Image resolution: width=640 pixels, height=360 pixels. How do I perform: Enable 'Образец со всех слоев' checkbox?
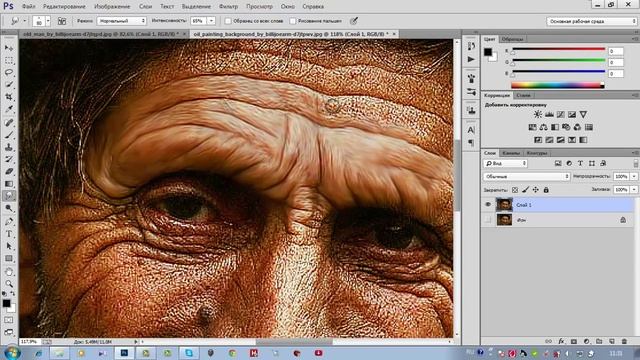(x=228, y=21)
